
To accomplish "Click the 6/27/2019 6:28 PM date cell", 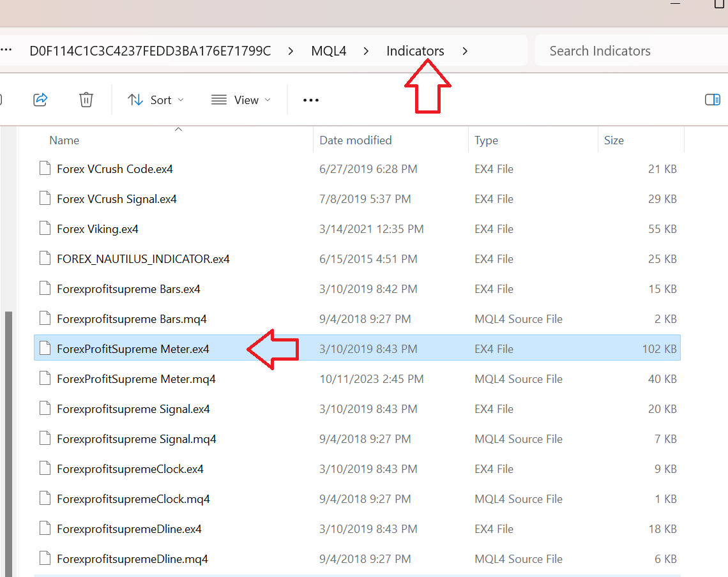I will tap(368, 169).
